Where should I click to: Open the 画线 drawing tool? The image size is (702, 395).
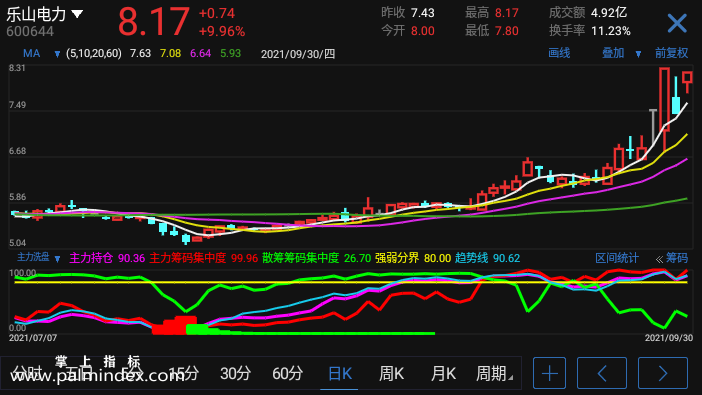pyautogui.click(x=559, y=53)
